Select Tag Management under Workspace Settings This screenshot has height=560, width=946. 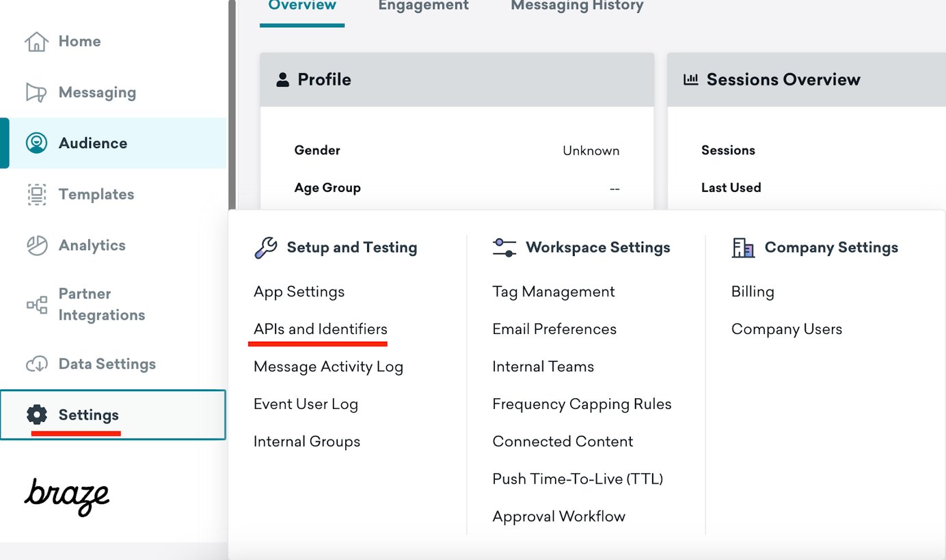(x=553, y=292)
